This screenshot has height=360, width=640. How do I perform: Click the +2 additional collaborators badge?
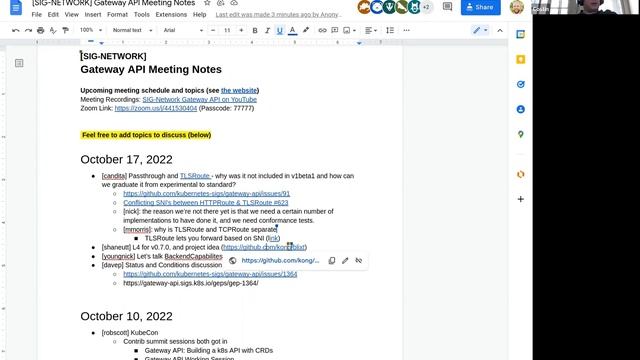click(427, 7)
